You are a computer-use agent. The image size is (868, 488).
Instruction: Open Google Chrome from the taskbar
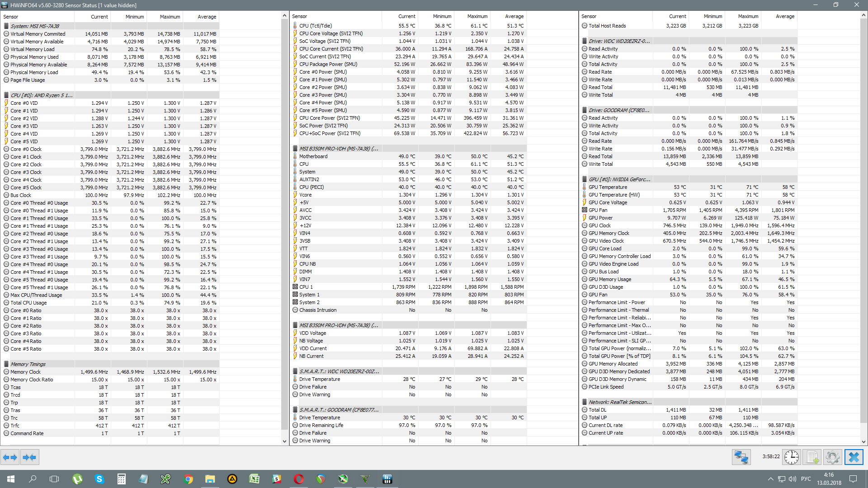[x=188, y=479]
